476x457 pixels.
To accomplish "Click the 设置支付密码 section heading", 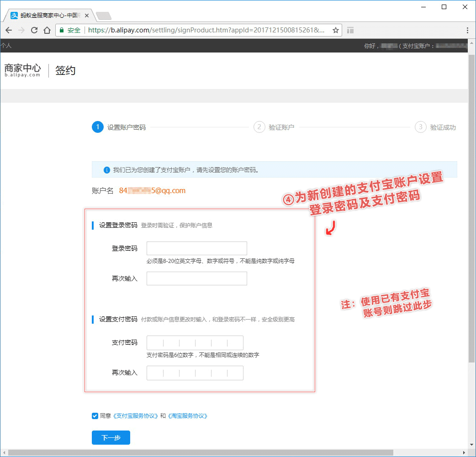I will tap(118, 319).
